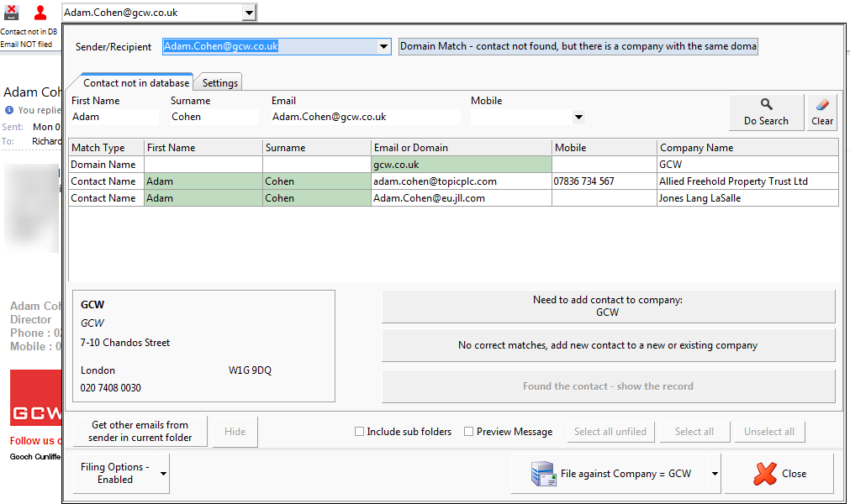Click Need to add contact to company button
The width and height of the screenshot is (850, 504).
(608, 306)
